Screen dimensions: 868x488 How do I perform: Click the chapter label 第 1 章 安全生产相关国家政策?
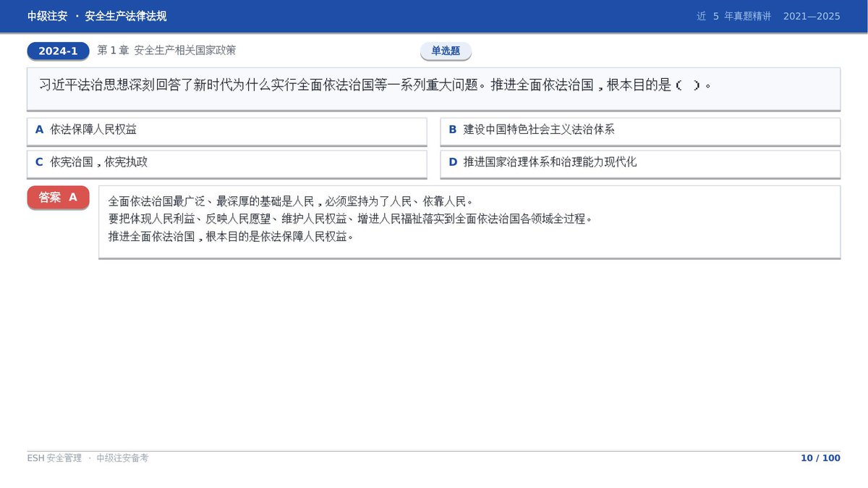166,51
